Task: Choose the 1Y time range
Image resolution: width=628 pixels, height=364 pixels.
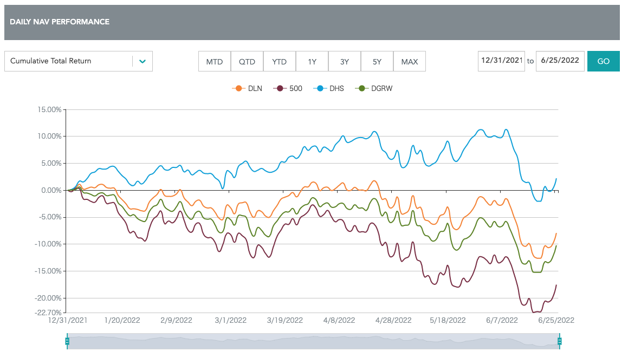Action: click(x=312, y=61)
